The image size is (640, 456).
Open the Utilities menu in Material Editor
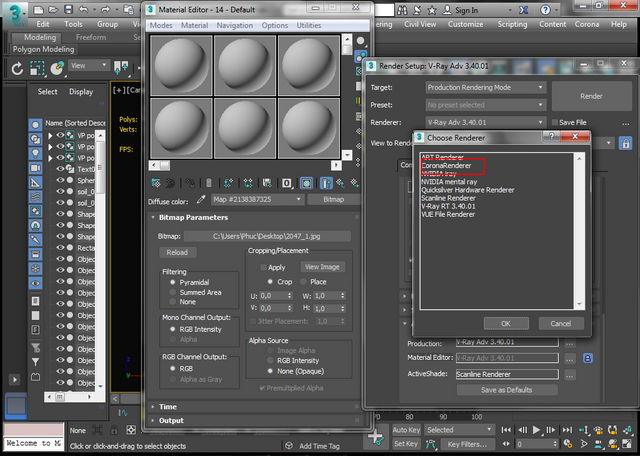[309, 25]
